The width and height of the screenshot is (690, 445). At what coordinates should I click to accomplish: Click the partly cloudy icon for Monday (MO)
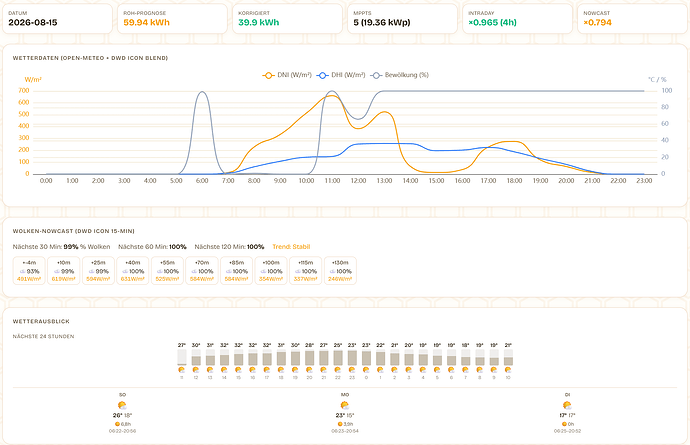[x=345, y=405]
